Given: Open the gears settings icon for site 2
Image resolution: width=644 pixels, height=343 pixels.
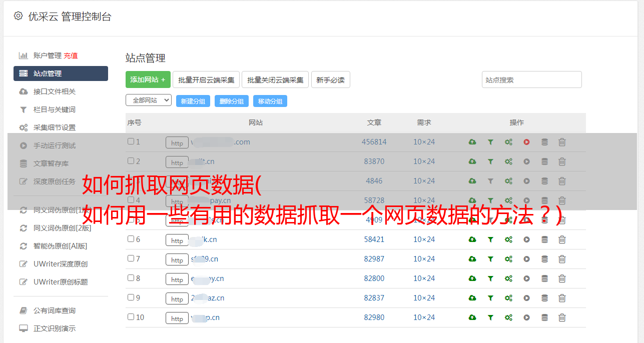Looking at the screenshot, I should [508, 161].
